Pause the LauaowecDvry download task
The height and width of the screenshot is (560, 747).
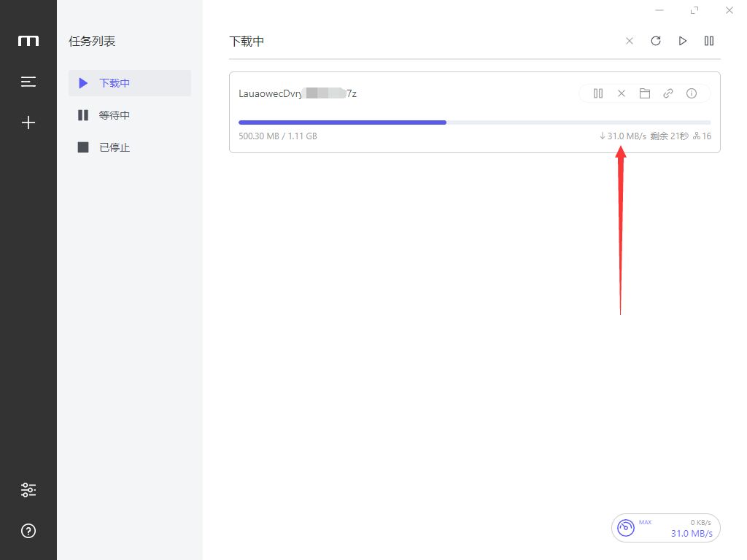click(598, 93)
